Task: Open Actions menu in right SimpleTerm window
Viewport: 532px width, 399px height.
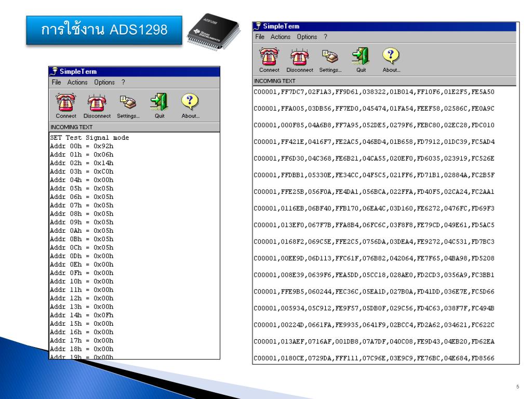Action: [280, 37]
